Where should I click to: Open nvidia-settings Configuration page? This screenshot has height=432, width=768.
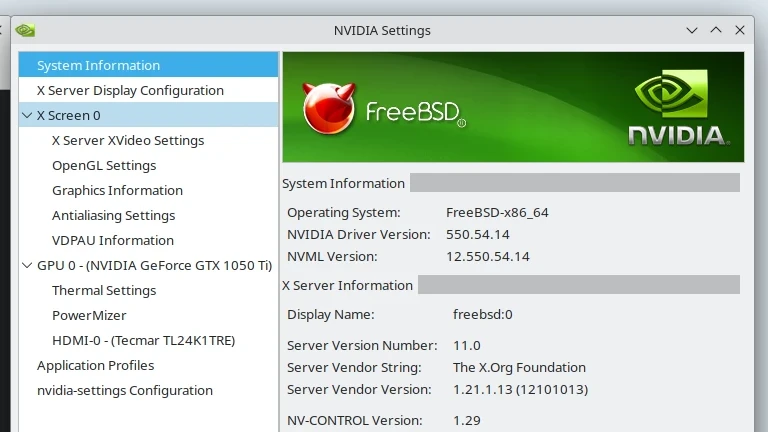point(125,390)
